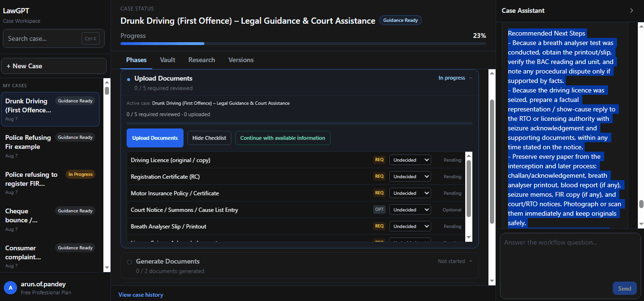Click the Ctrl K shortcut badge
The width and height of the screenshot is (644, 301).
(90, 39)
